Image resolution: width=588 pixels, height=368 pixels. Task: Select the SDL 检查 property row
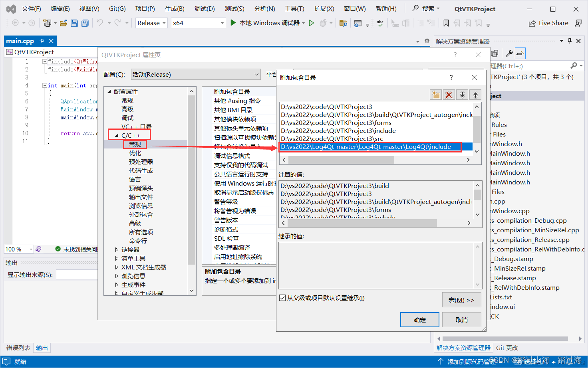point(240,238)
